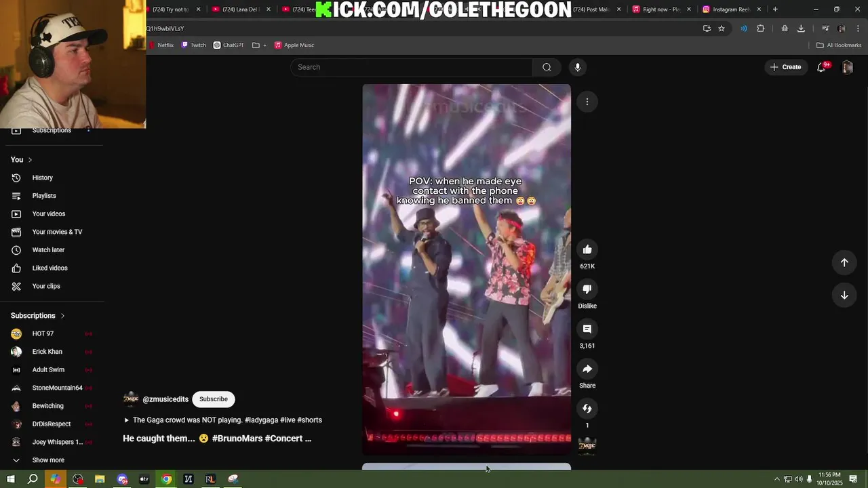Image resolution: width=868 pixels, height=488 pixels.
Task: Open DrDisRespect subscription channel
Action: (x=52, y=424)
